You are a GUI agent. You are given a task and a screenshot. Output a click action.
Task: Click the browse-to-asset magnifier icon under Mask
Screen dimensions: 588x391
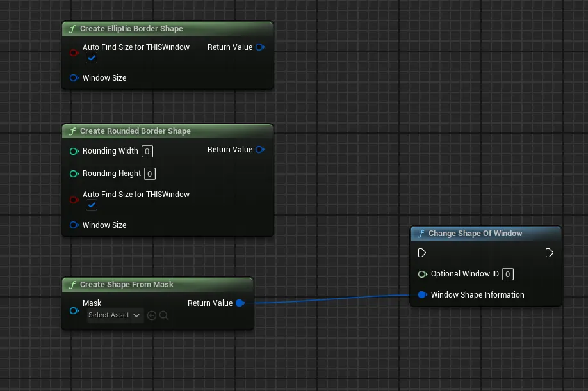164,315
